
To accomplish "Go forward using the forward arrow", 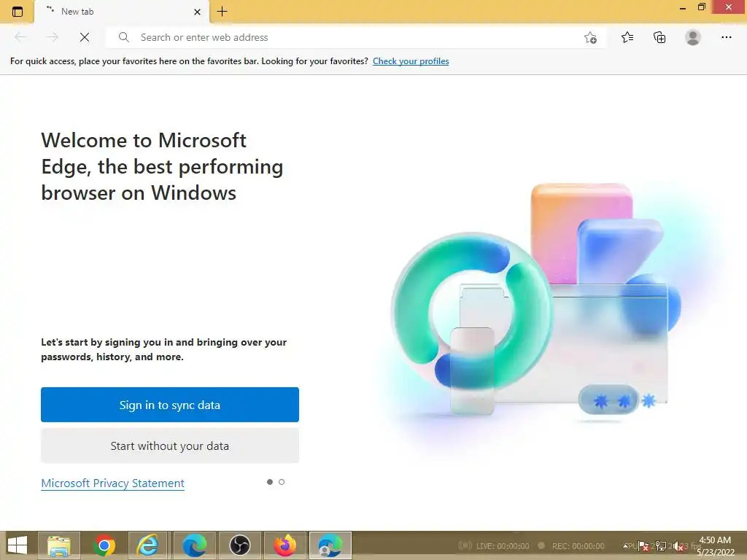I will [53, 37].
